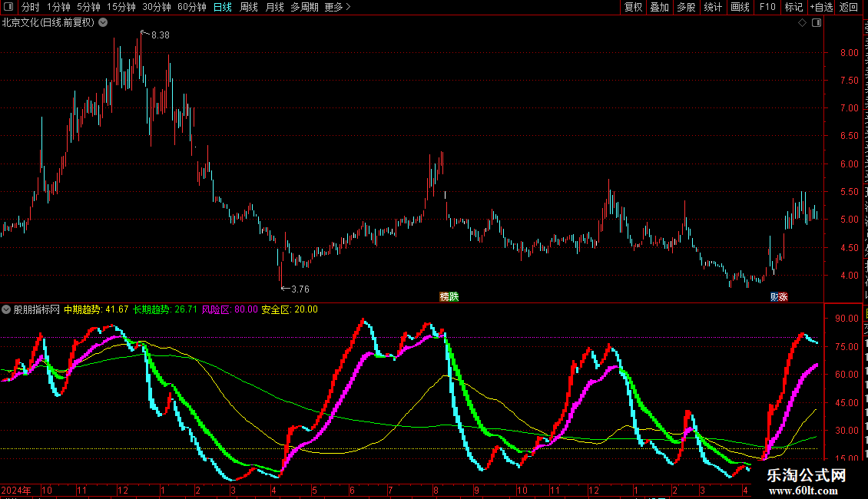The image size is (868, 499).
Task: Click the 中期趋势: 41.67 value
Action: pos(96,309)
